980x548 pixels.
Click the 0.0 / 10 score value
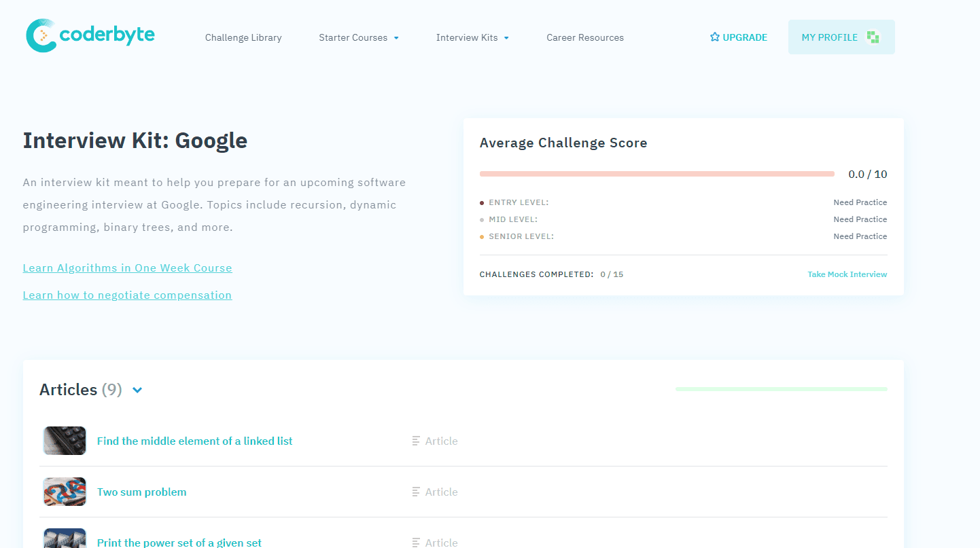pyautogui.click(x=868, y=175)
